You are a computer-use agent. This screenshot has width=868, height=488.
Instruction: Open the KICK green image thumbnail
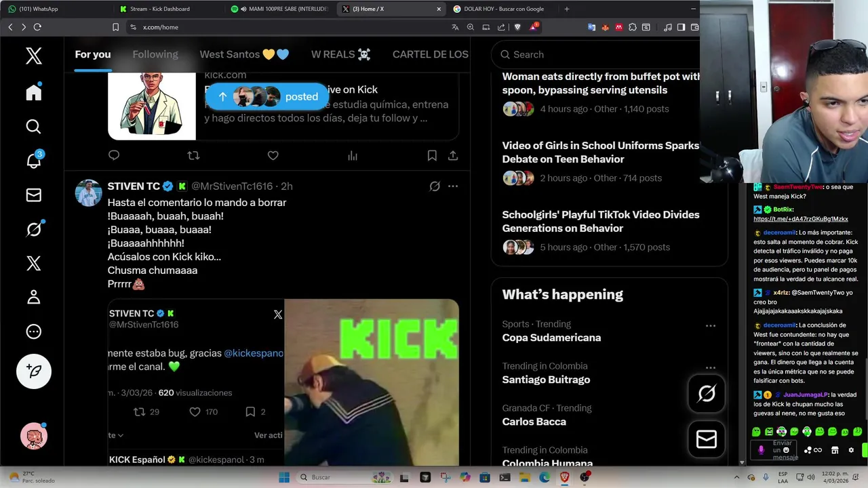(x=372, y=382)
